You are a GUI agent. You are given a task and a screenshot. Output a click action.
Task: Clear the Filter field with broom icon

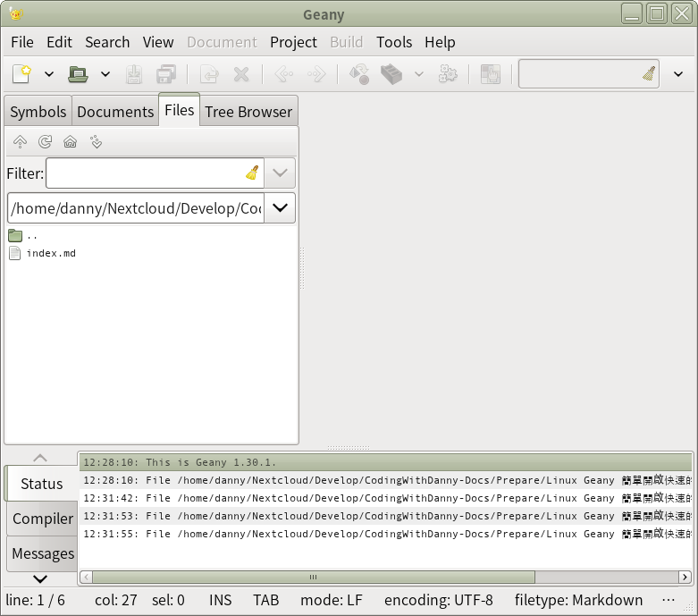pyautogui.click(x=253, y=173)
